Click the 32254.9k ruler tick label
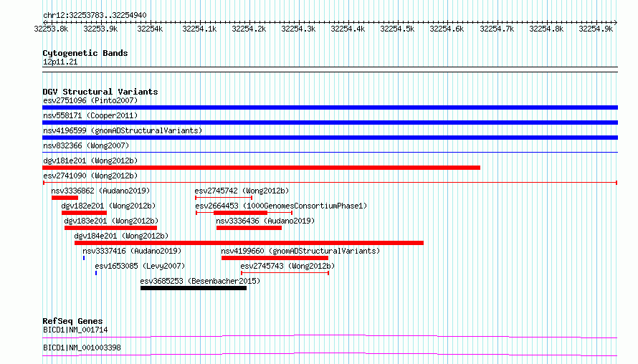The image size is (638, 364). click(596, 29)
